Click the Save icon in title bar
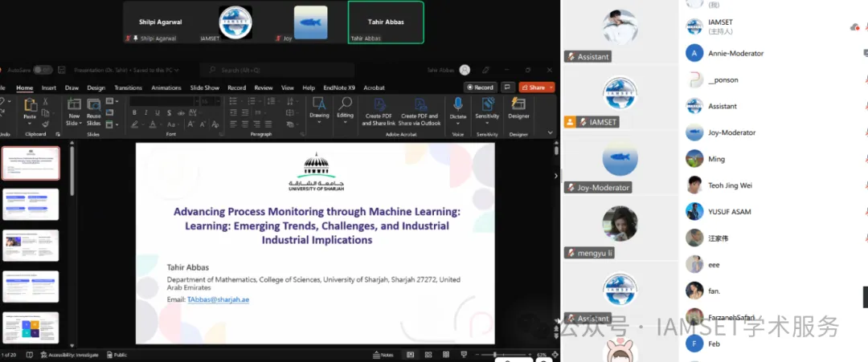 pos(62,70)
